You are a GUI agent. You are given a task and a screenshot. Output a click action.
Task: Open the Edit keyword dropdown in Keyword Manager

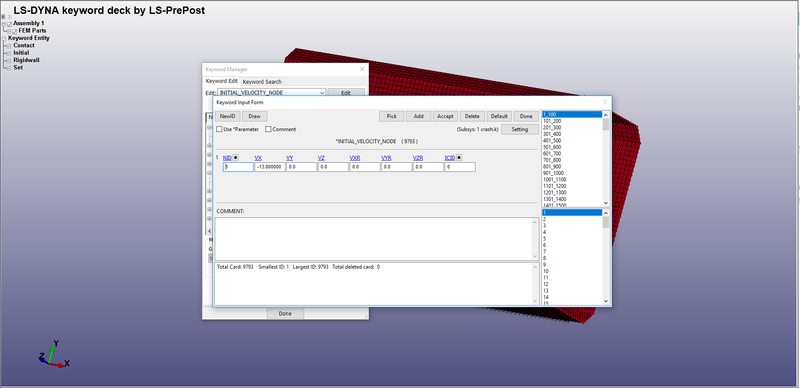(321, 93)
